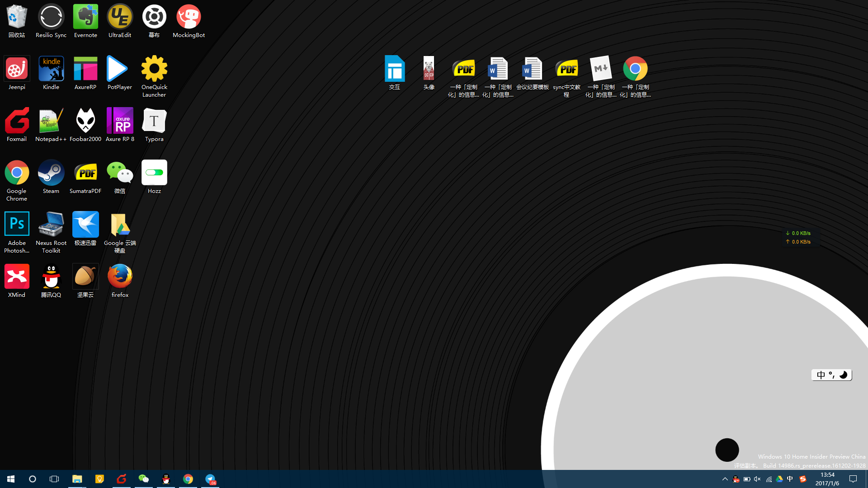
Task: Select the Axure RP 8 desktop icon
Action: (120, 125)
